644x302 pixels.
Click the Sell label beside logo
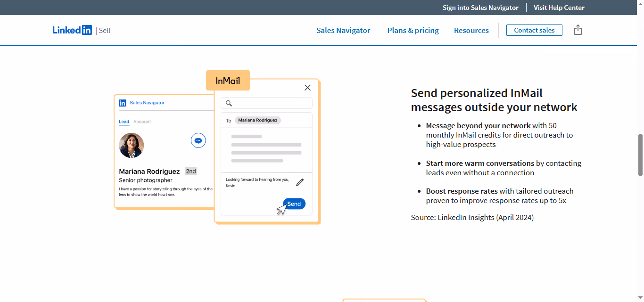tap(105, 30)
